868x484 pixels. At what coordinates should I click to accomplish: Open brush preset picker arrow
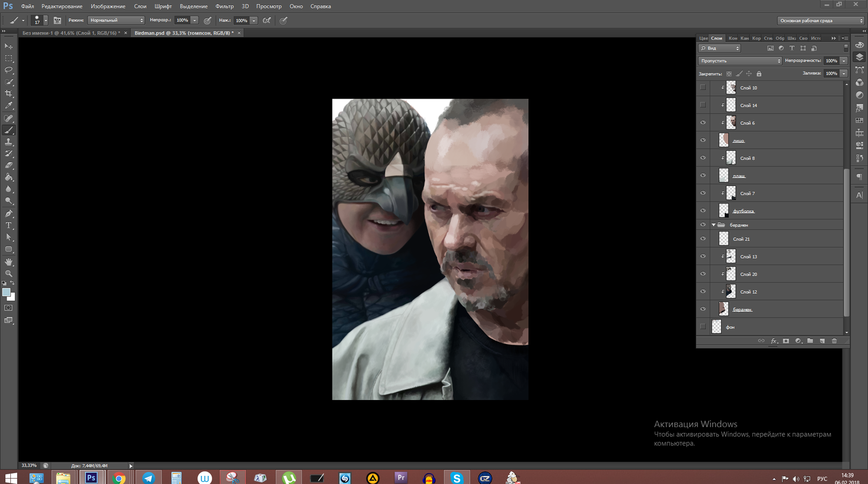[46, 20]
